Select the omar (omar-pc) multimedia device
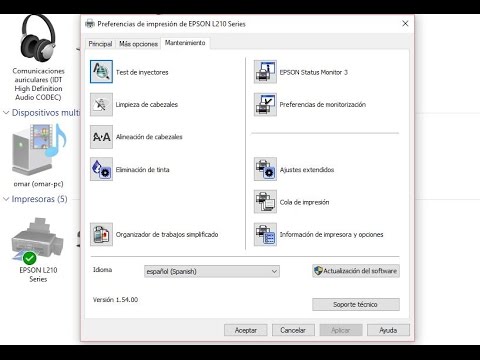 38,155
